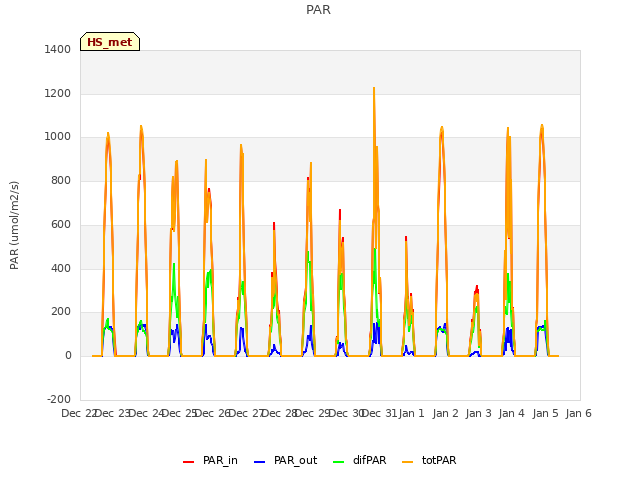
Task: Click the orange totPAR legend swatch
Action: tap(408, 462)
